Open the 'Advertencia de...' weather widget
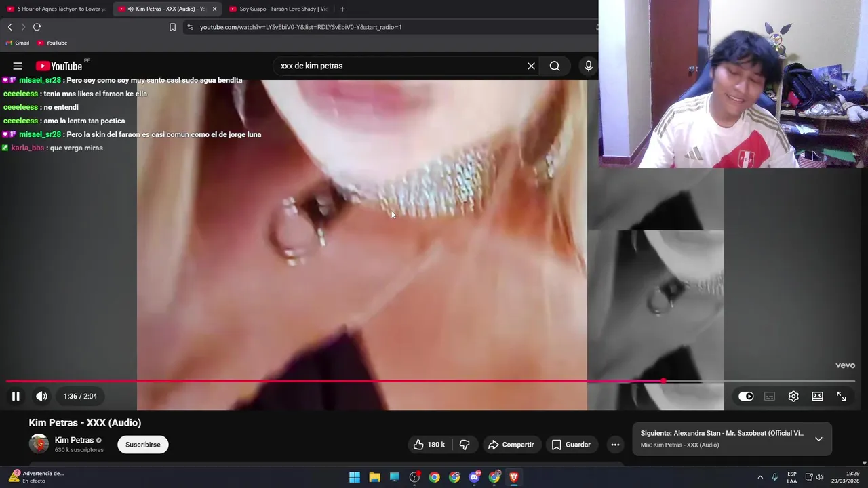 click(x=37, y=477)
